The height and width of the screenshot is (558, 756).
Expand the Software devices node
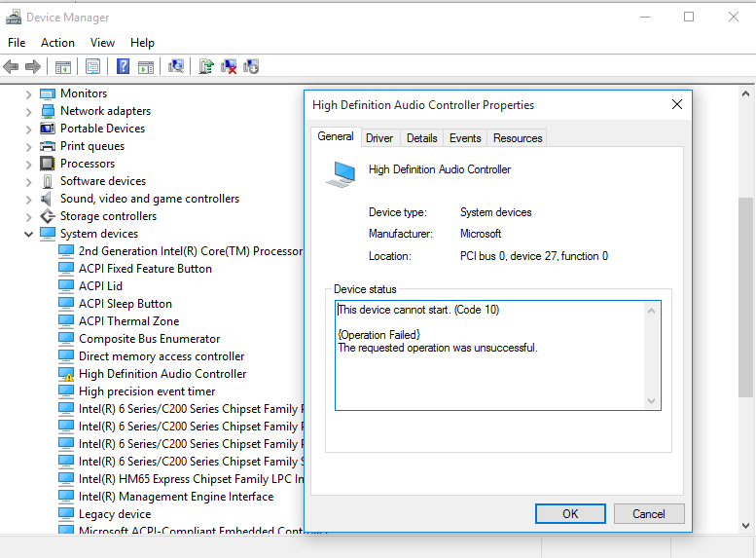pyautogui.click(x=28, y=182)
